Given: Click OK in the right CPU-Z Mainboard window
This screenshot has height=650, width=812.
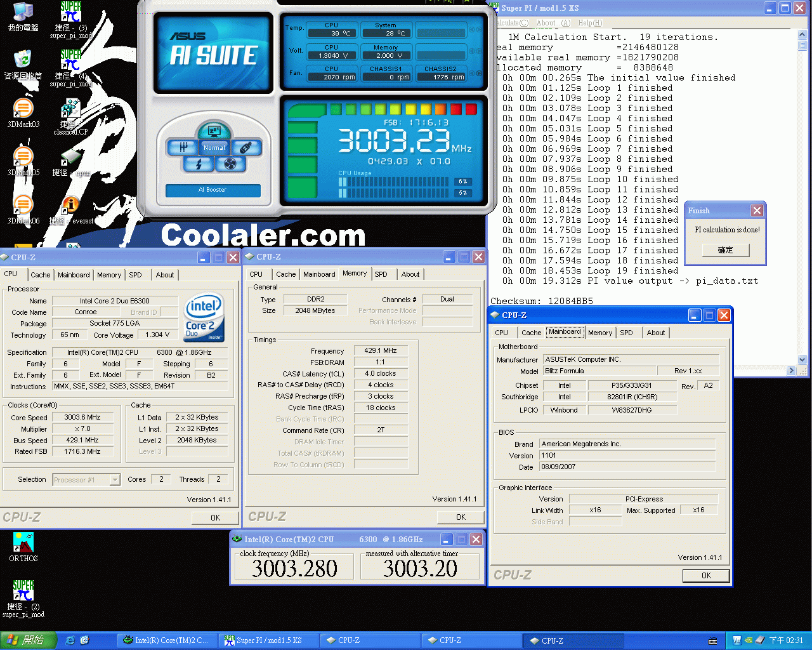Looking at the screenshot, I should click(x=706, y=576).
